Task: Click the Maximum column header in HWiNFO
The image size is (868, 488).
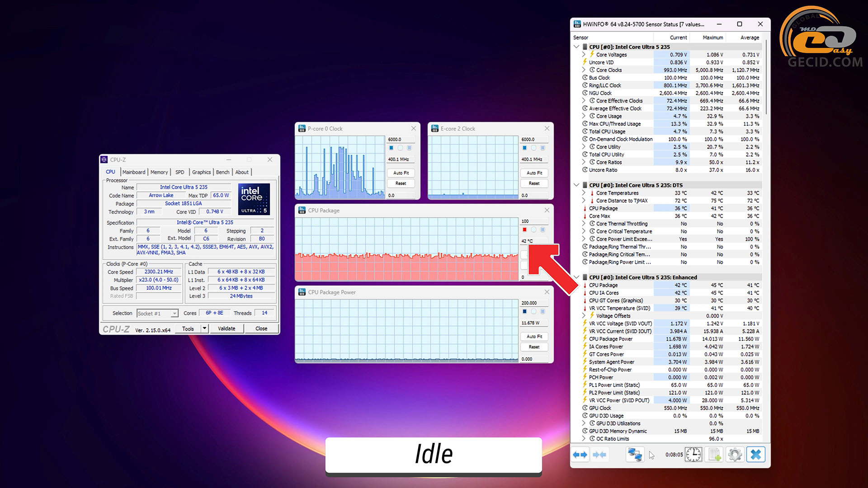Action: point(712,38)
